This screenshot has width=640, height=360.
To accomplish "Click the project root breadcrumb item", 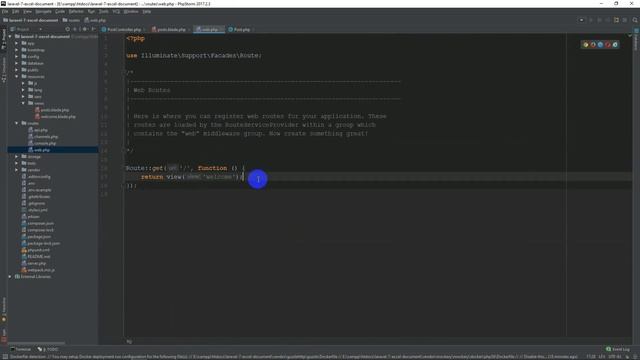I will click(x=31, y=20).
